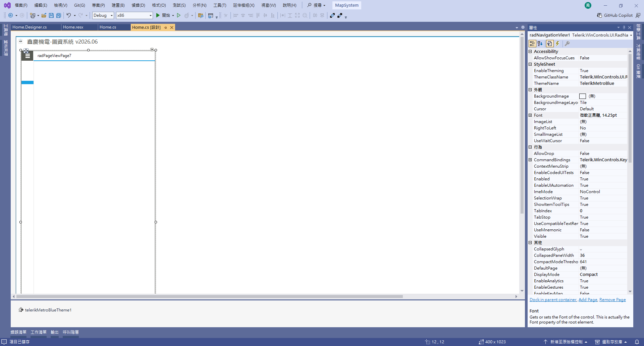Viewport: 644px width, 346px height.
Task: Collapse the 外觀 category
Action: 530,90
